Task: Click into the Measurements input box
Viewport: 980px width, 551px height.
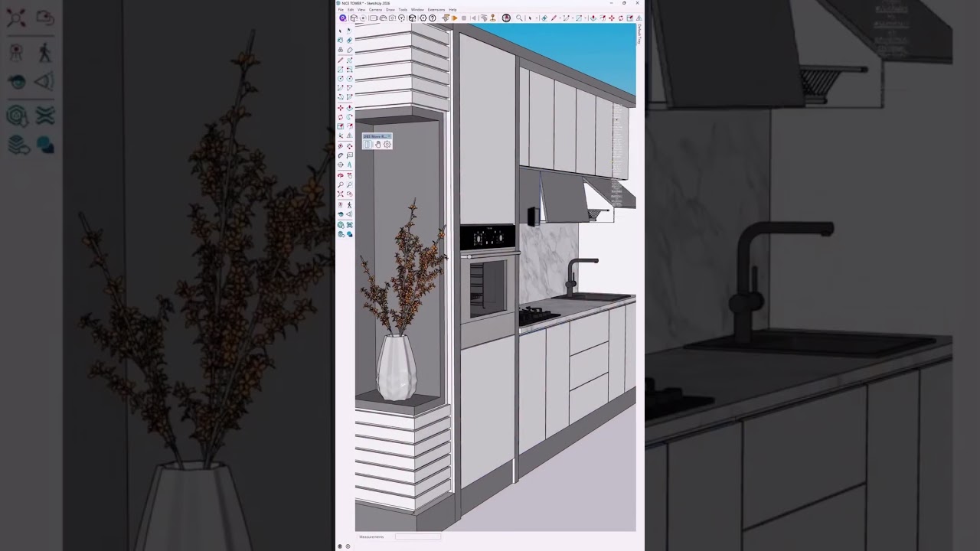Action: coord(418,536)
